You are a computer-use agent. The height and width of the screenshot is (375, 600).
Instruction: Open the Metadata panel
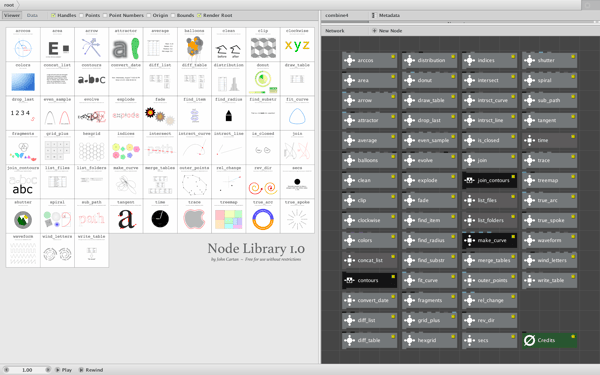386,15
